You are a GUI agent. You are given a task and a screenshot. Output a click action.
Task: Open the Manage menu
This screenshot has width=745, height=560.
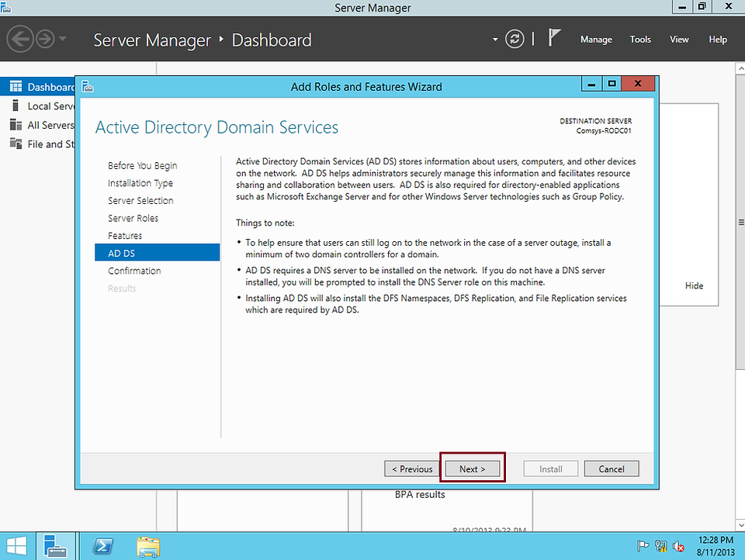(596, 40)
